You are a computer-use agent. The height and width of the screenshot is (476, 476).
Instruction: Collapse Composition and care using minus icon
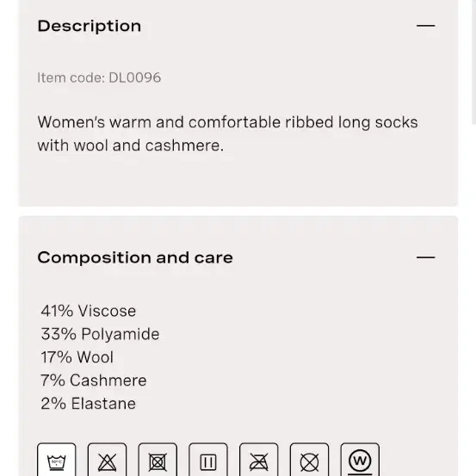[x=425, y=257]
